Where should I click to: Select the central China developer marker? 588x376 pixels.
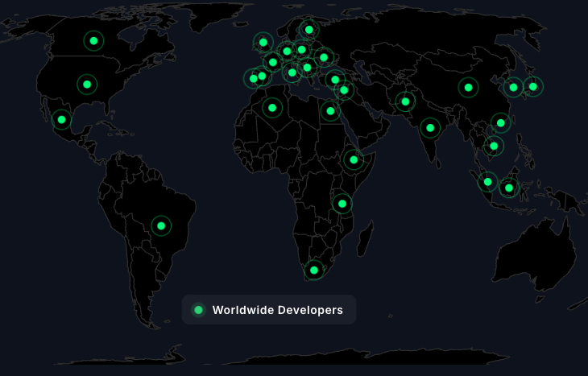click(468, 87)
